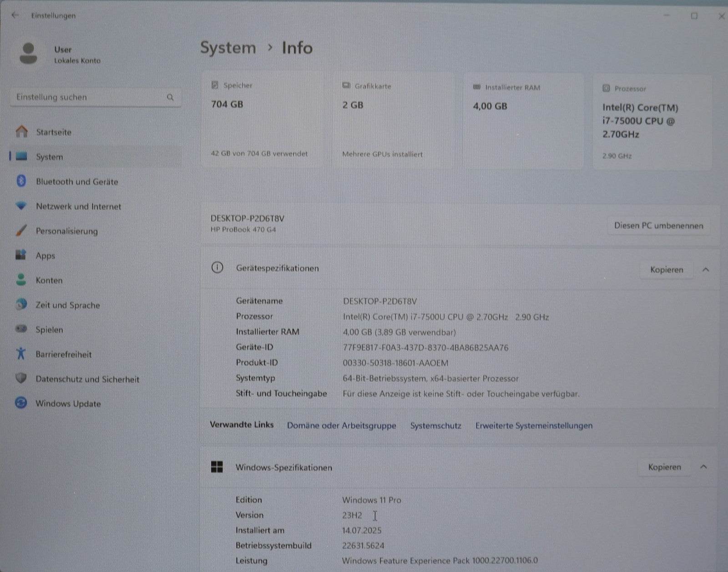Open Zeit und Sprache settings

pos(96,305)
